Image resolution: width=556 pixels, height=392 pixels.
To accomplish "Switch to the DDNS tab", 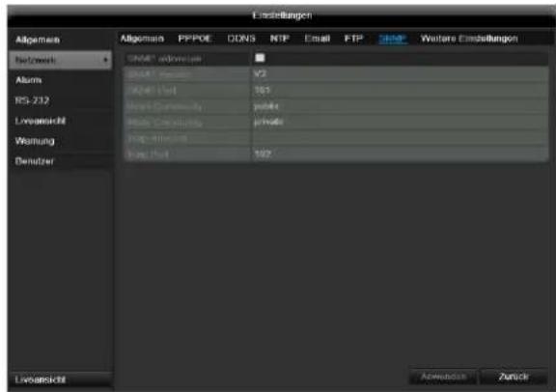I will click(241, 39).
